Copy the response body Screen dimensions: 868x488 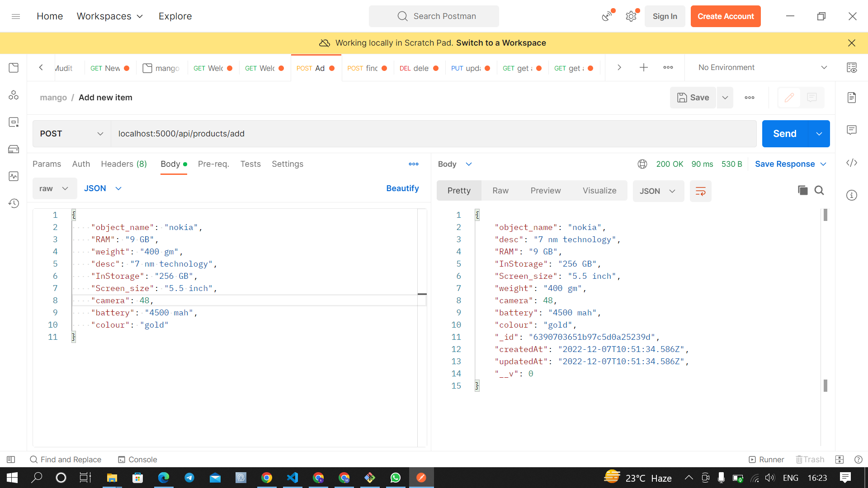802,190
